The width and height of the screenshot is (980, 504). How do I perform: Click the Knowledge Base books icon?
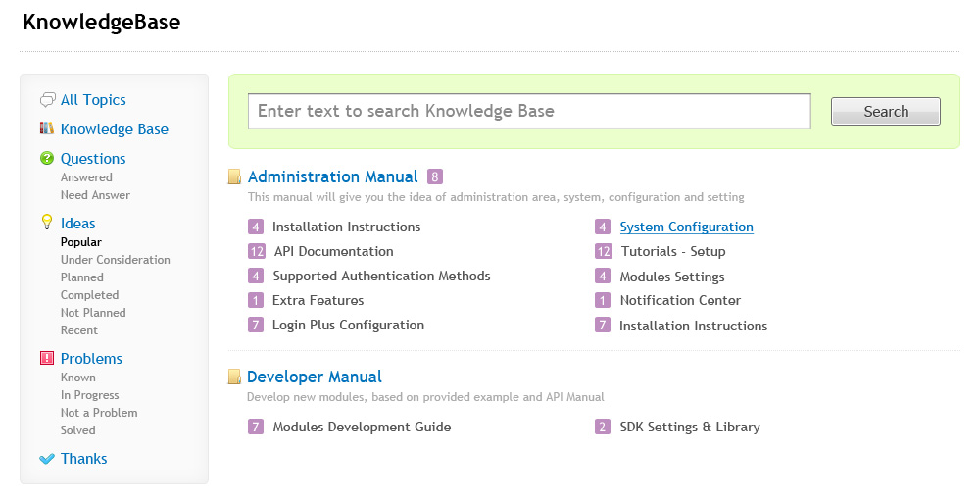(47, 128)
